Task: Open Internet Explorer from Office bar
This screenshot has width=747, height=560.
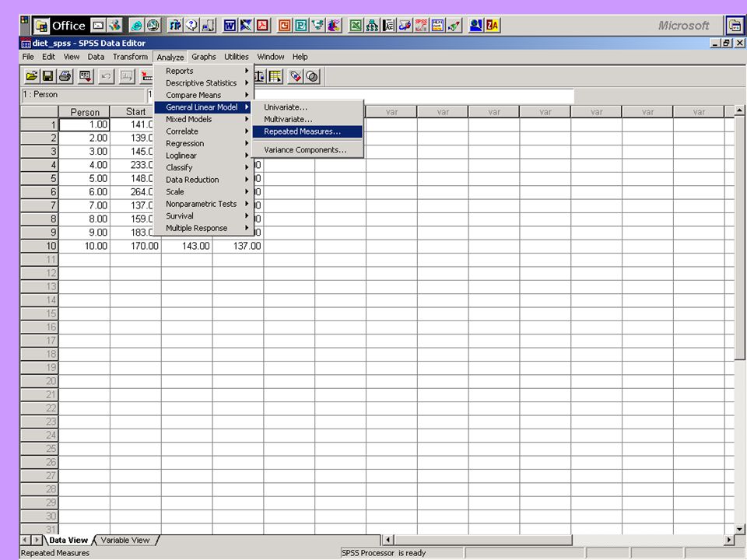Action: 136,25
